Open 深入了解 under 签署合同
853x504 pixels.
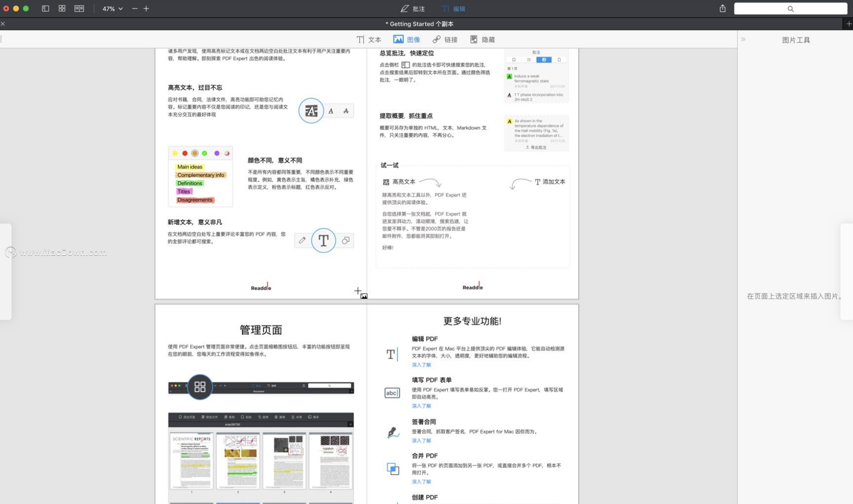pyautogui.click(x=421, y=440)
